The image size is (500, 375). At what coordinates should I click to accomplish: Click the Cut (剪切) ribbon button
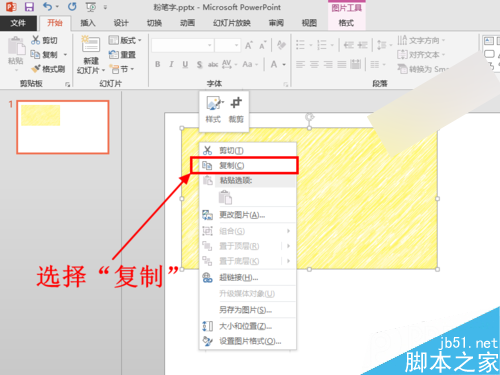[x=44, y=40]
